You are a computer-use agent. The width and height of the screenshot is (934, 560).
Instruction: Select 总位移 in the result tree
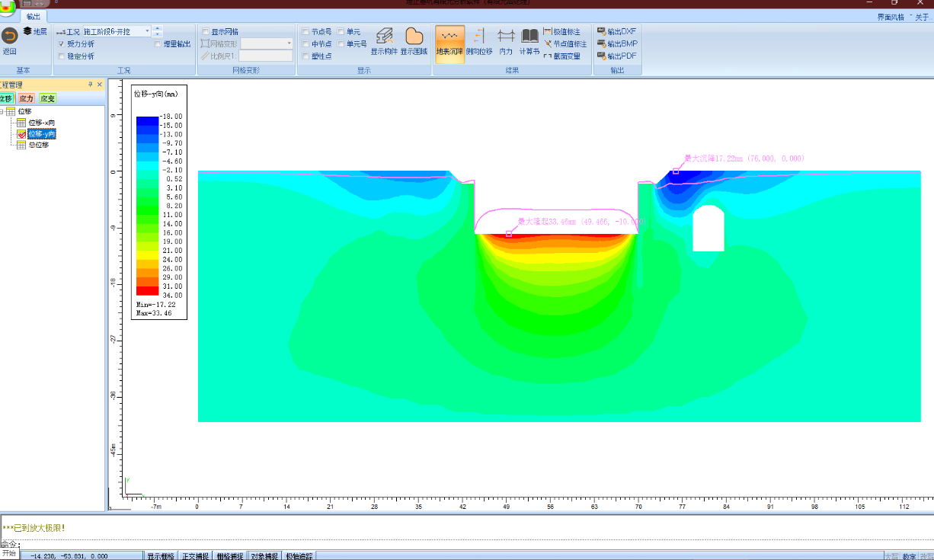click(x=38, y=145)
